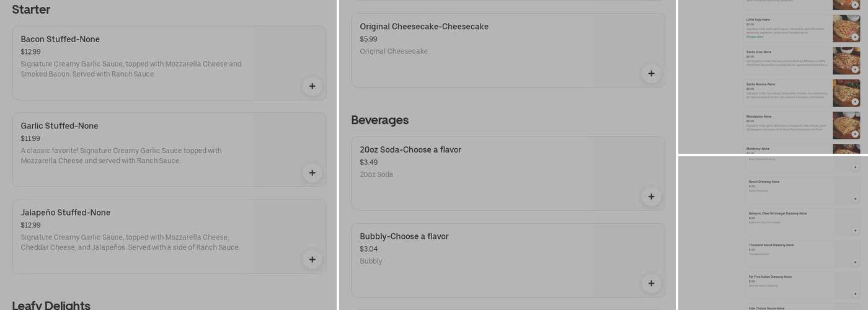The image size is (868, 310).
Task: Add Ranch Dressing side to order
Action: coord(855,199)
